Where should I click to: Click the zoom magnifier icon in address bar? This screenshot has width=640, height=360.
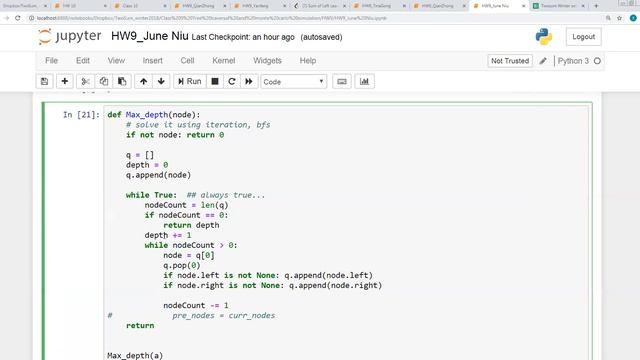click(x=608, y=18)
